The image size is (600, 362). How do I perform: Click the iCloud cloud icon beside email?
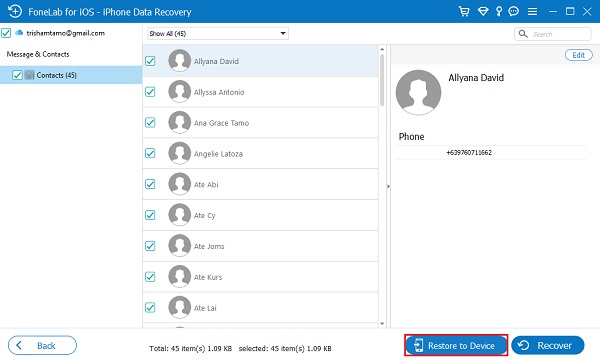pyautogui.click(x=19, y=33)
